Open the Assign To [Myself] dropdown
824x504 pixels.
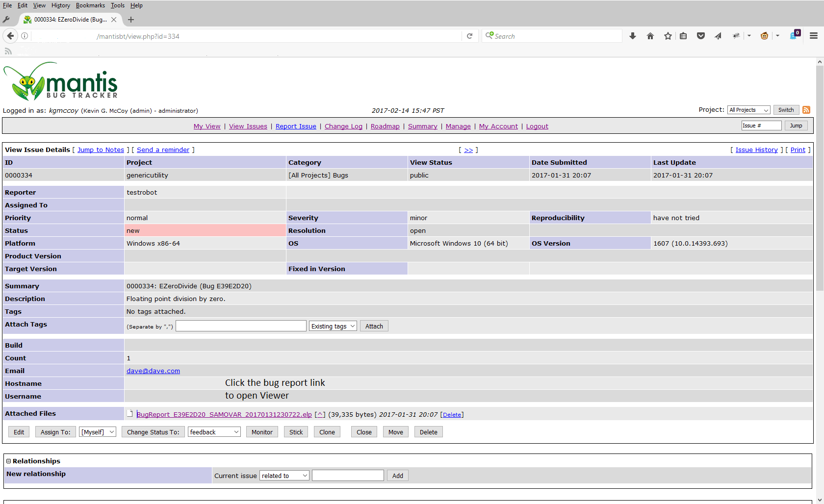pos(97,432)
